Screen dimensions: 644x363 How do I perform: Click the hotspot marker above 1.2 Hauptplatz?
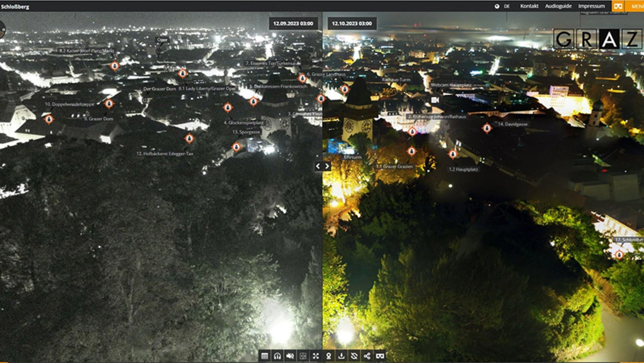(453, 154)
